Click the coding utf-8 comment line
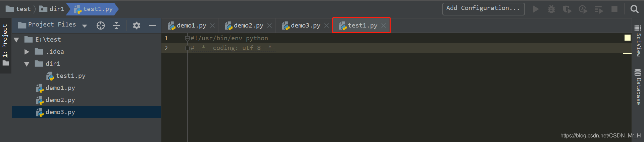Viewport: 644px width, 142px height. 233,48
